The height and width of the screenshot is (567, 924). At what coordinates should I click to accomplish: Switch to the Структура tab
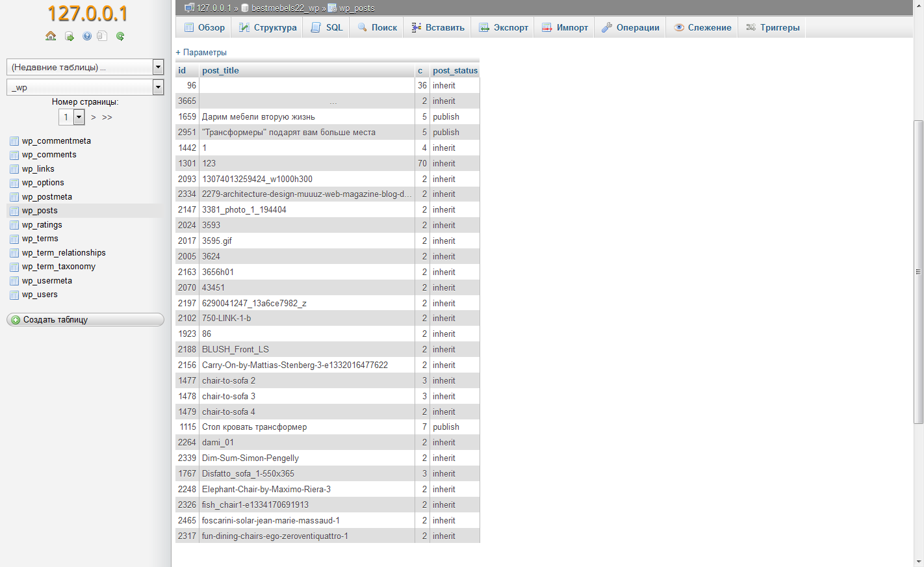(268, 27)
